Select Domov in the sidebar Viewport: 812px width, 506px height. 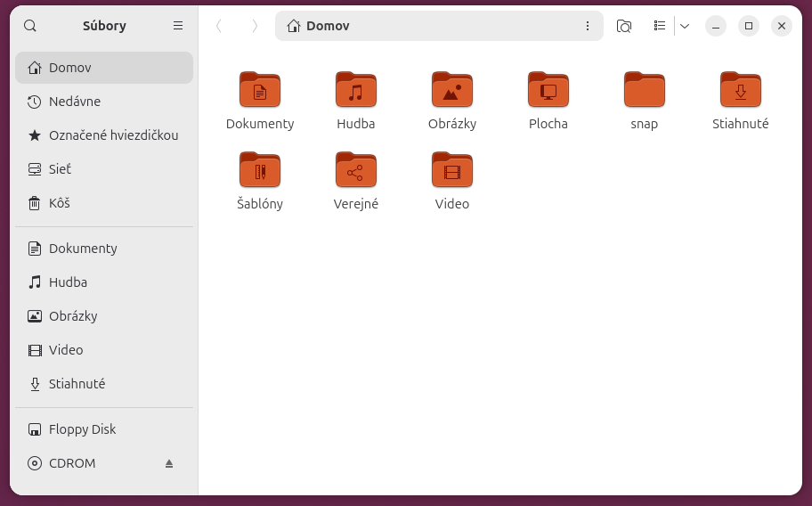click(x=104, y=68)
